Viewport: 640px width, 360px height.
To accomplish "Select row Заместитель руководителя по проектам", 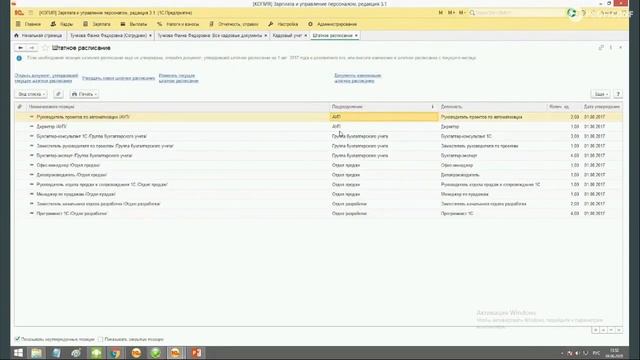I will (318, 146).
